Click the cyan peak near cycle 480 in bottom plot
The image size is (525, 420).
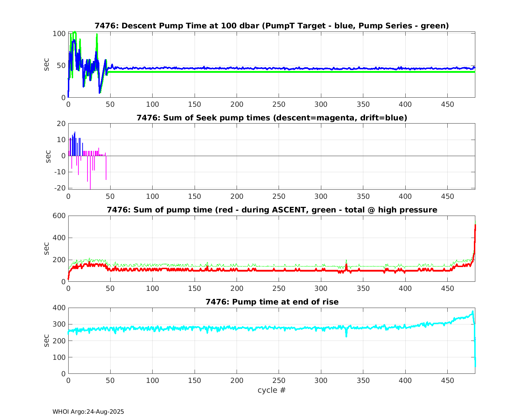pos(472,311)
